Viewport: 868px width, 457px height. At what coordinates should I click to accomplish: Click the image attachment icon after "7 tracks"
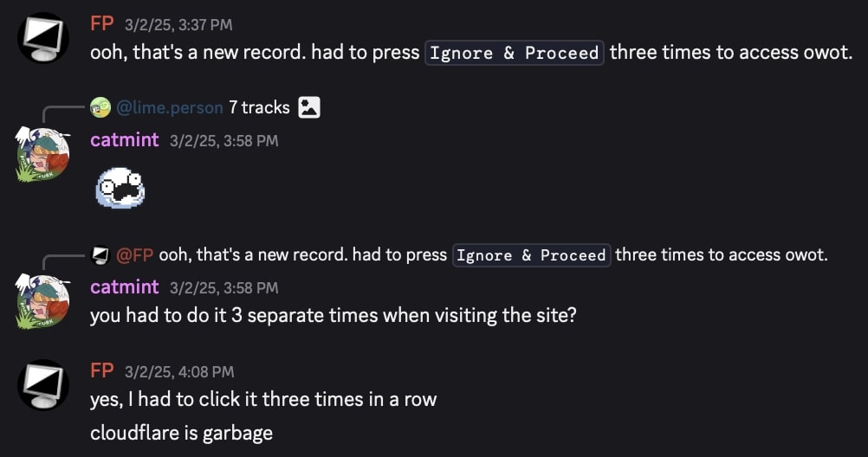point(309,107)
